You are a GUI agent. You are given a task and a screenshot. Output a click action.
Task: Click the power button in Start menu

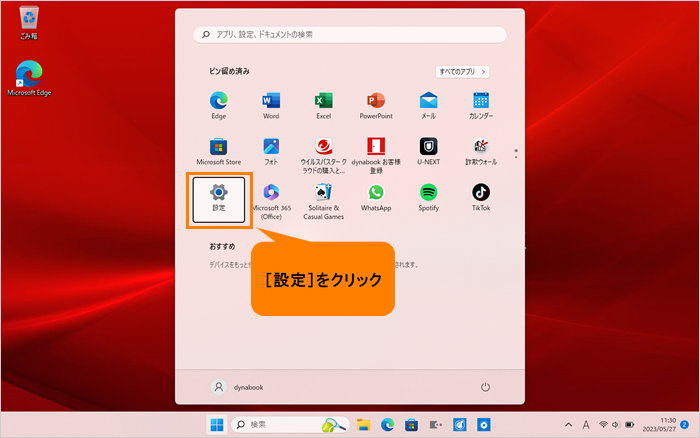coord(485,387)
